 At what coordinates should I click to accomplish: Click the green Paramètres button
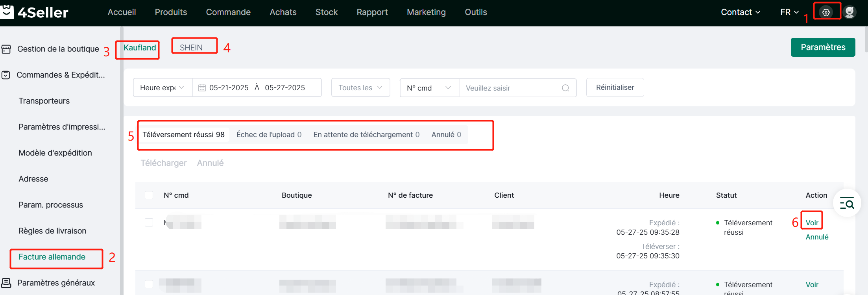pos(823,47)
